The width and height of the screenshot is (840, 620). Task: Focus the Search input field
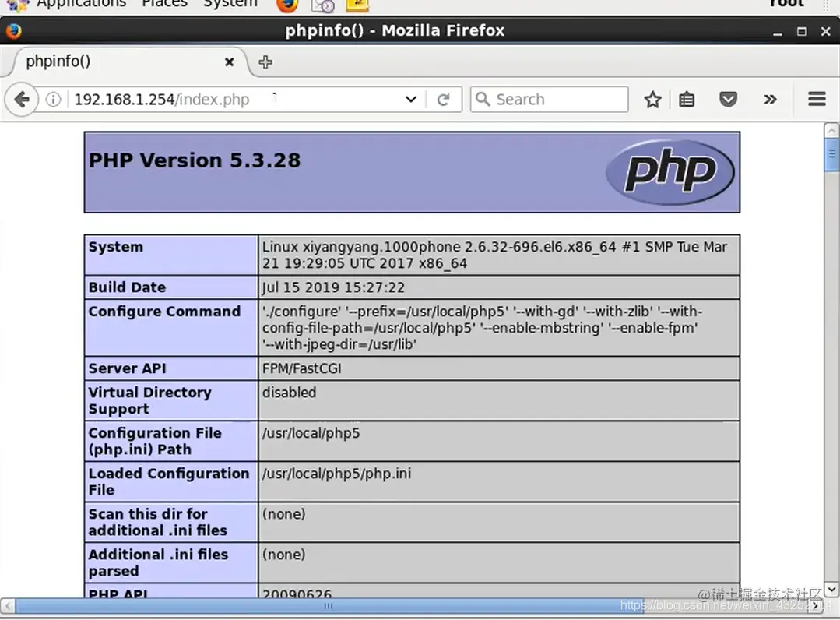[x=549, y=100]
